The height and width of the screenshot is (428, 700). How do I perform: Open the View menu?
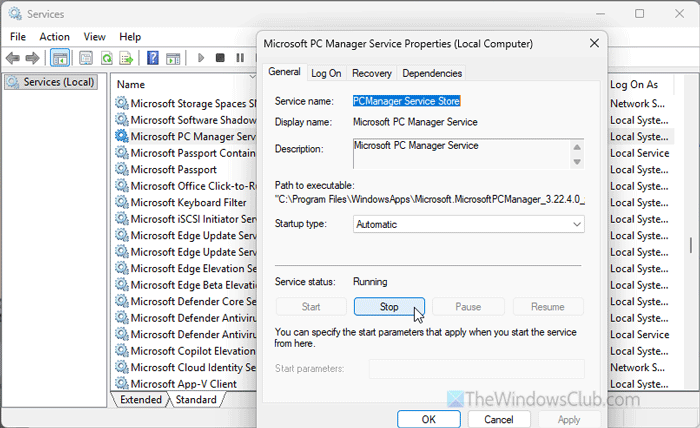[x=95, y=37]
